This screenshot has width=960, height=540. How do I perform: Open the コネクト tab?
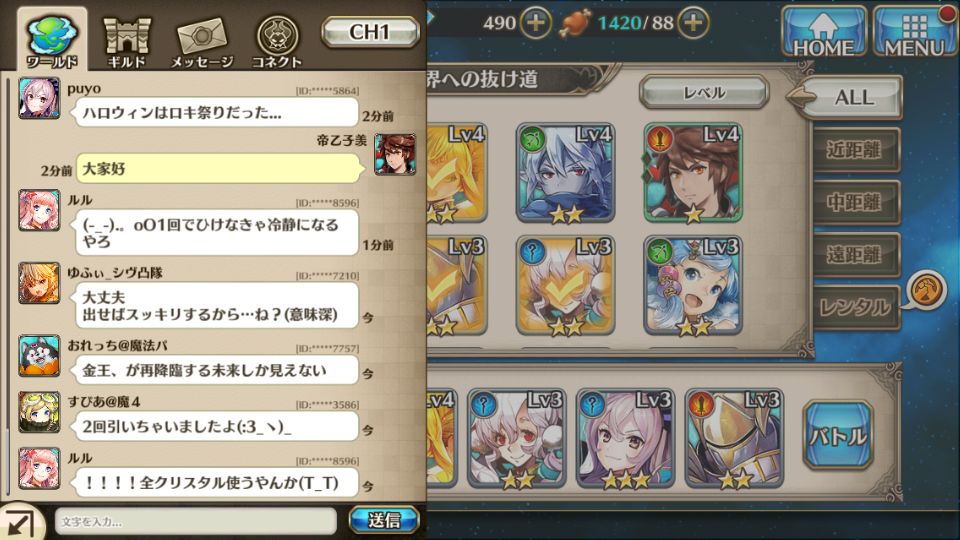tap(277, 42)
